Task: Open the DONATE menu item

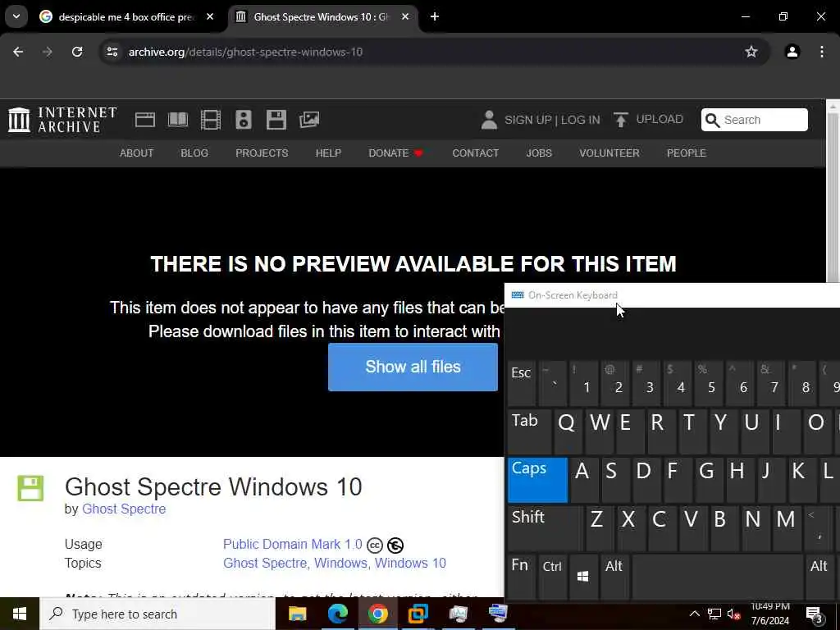Action: click(395, 153)
